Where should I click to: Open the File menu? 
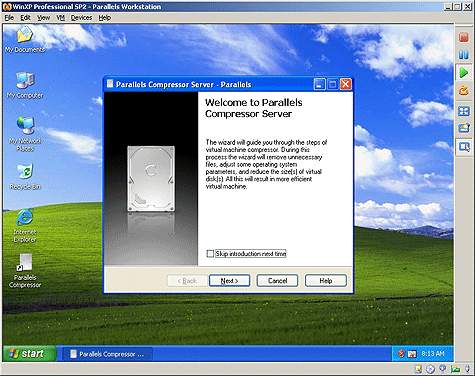[9, 18]
